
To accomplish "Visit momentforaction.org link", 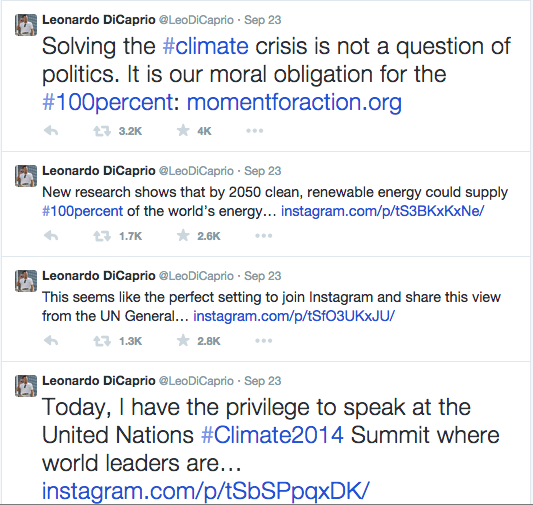I will [x=294, y=103].
